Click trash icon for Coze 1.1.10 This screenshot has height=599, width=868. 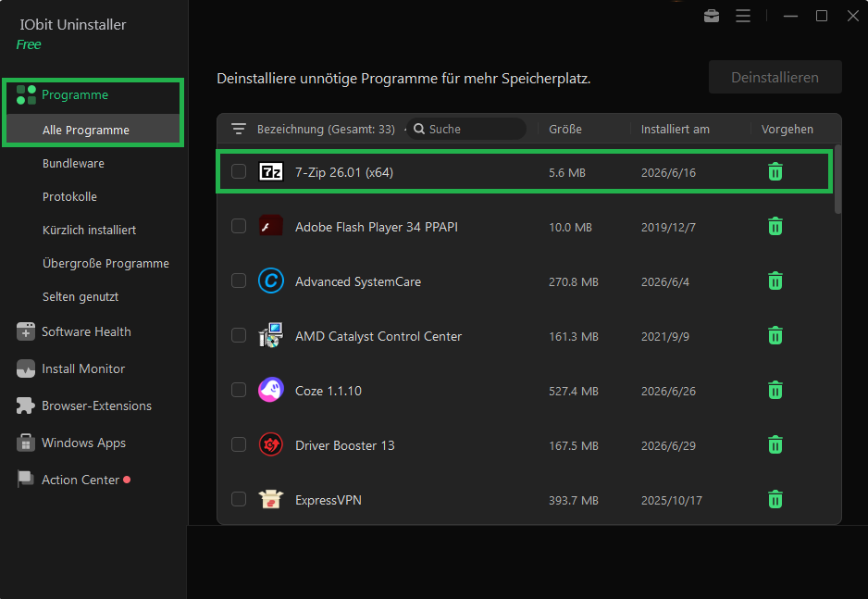point(775,391)
